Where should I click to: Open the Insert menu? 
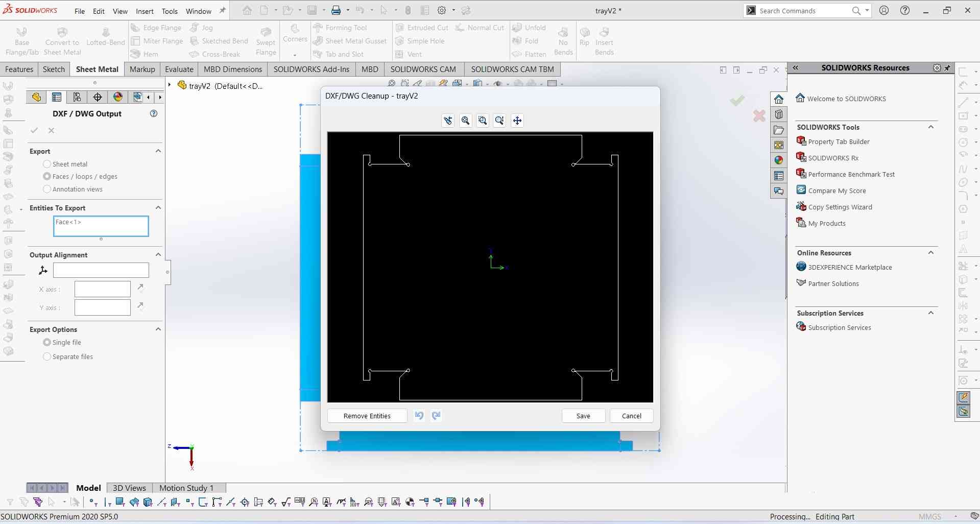(145, 11)
